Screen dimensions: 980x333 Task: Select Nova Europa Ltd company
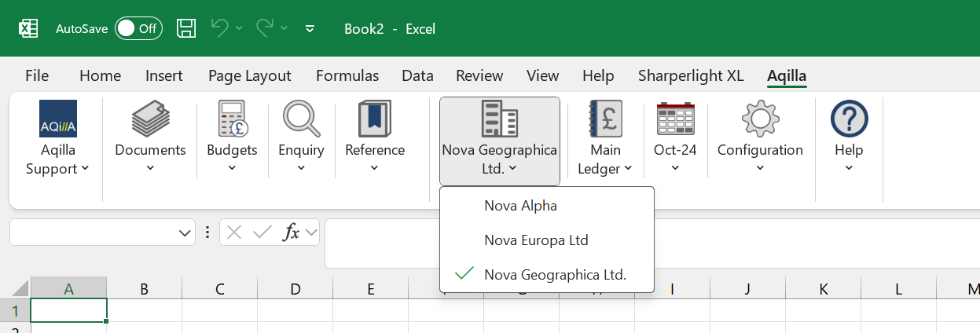coord(536,240)
